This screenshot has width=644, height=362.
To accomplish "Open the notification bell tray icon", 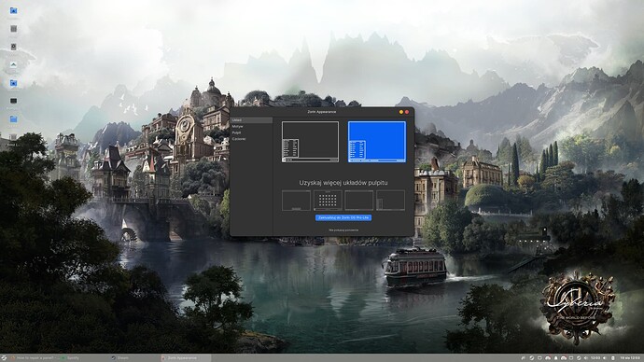I will pyautogui.click(x=555, y=358).
